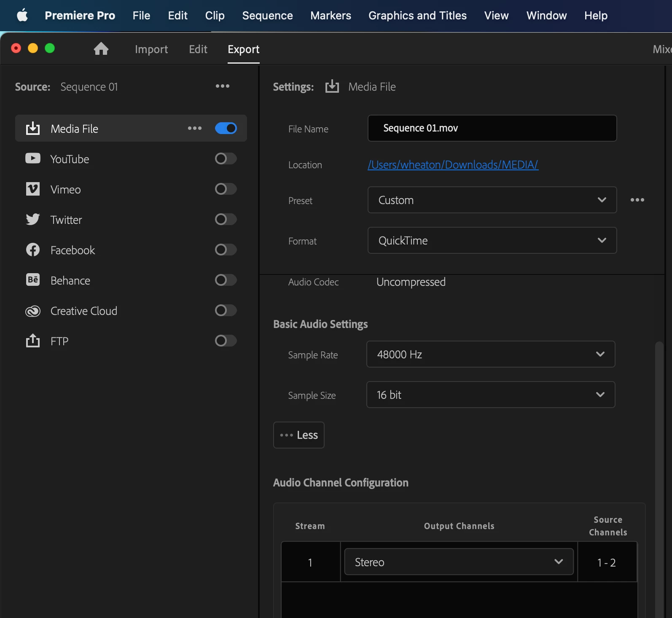Click the Media File icon in destinations list

pos(33,128)
